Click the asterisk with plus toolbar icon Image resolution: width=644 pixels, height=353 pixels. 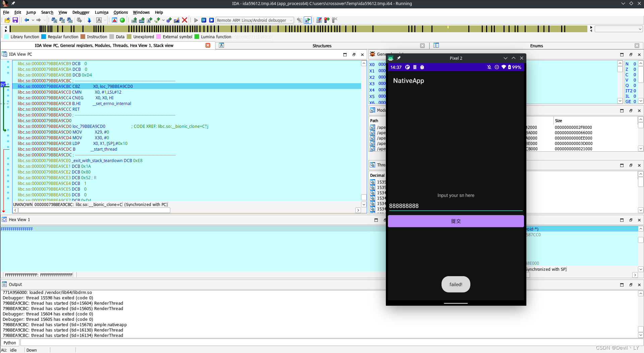coord(169,20)
